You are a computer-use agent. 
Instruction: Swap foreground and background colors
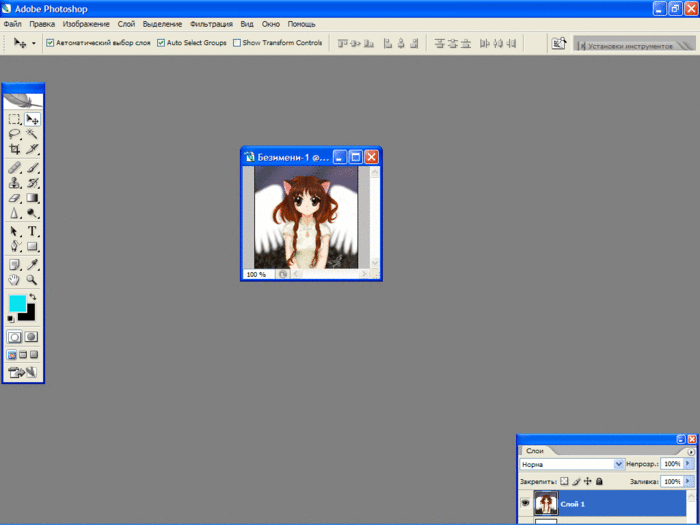(33, 297)
